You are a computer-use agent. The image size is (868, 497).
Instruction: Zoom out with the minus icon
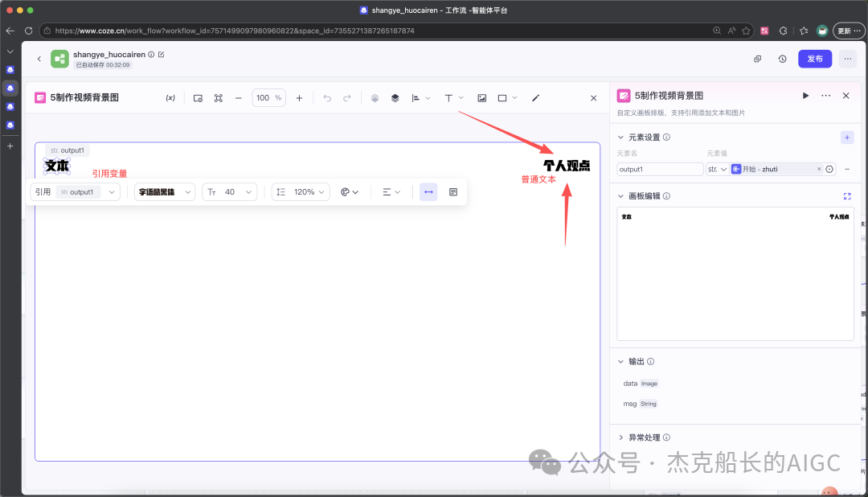tap(239, 98)
